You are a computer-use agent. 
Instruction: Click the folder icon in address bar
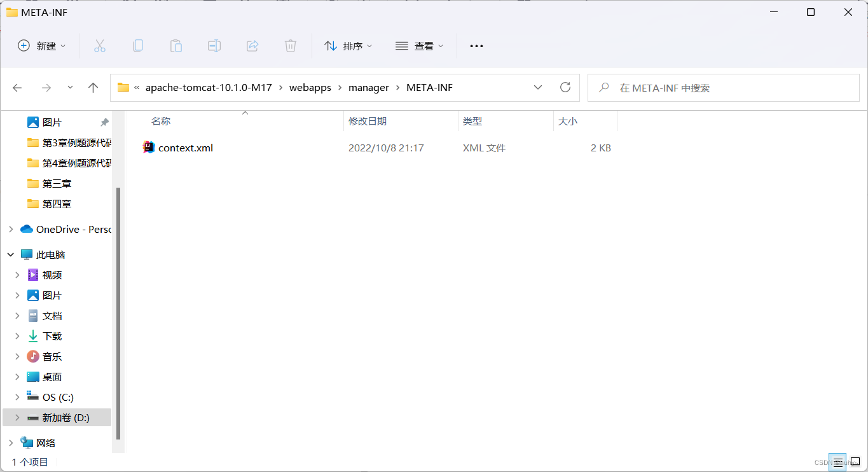(123, 88)
